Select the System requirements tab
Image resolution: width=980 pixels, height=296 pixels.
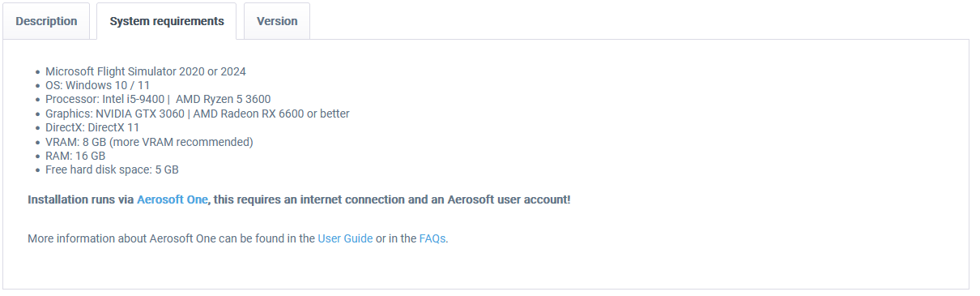[x=167, y=21]
